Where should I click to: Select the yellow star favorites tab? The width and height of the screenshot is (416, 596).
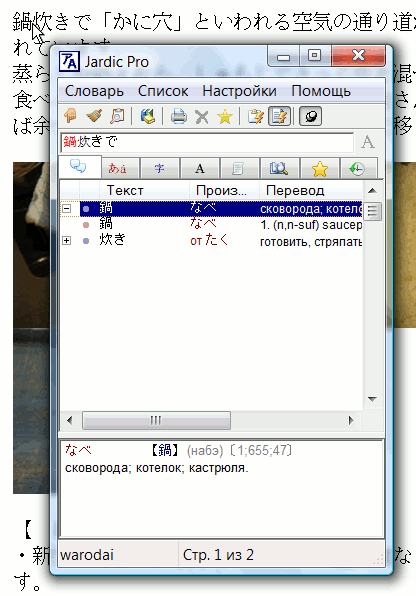[x=319, y=168]
